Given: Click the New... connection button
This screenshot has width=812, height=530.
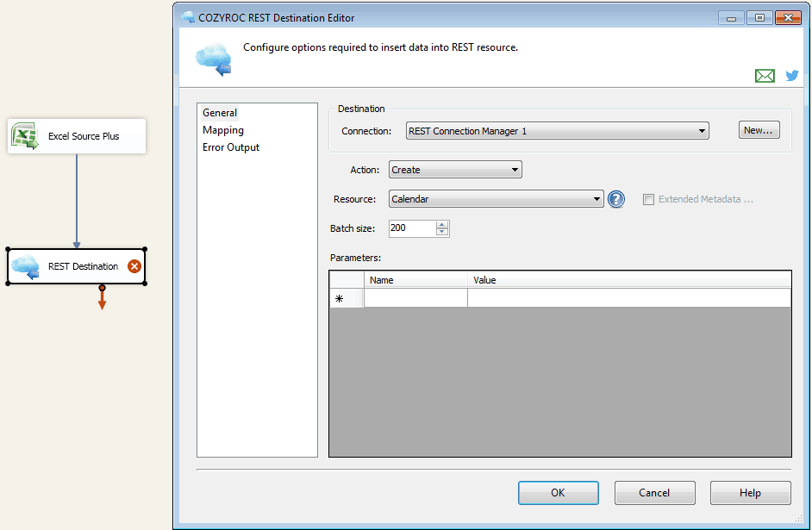Looking at the screenshot, I should pyautogui.click(x=759, y=130).
